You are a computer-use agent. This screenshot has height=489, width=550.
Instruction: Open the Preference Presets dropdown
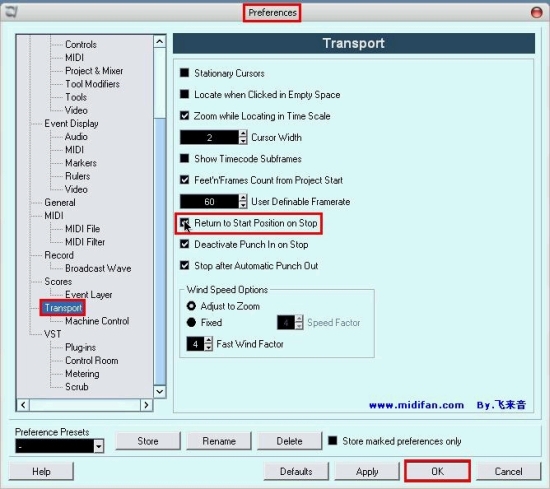pyautogui.click(x=99, y=446)
